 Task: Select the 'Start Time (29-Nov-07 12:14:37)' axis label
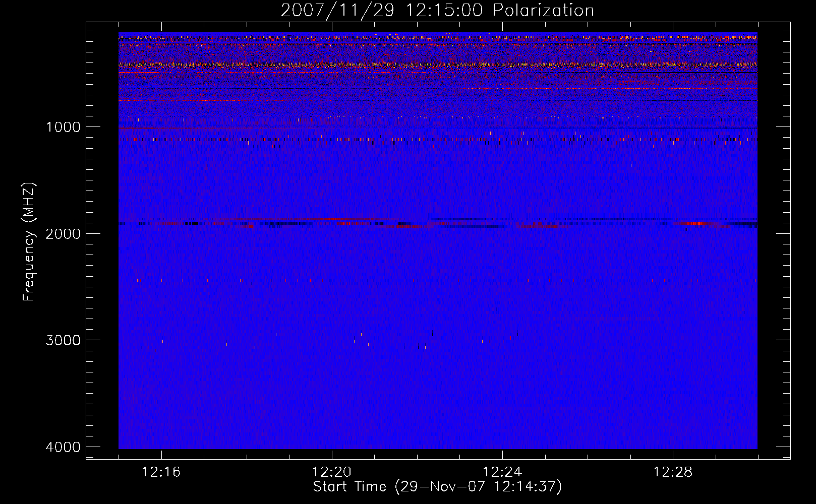(437, 487)
